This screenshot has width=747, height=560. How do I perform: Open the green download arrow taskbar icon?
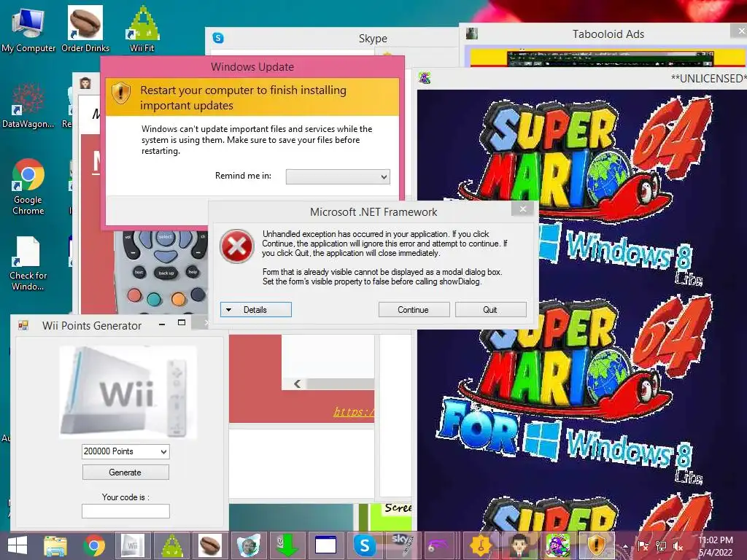tap(287, 545)
